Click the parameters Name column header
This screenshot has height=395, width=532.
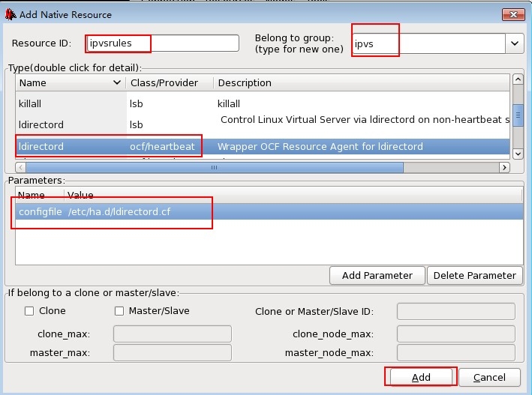coord(40,195)
